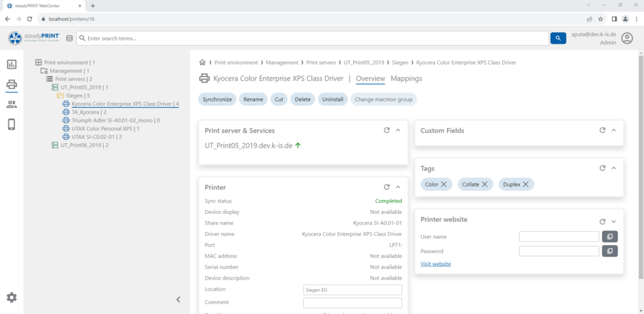Click the Rename button
644x314 pixels.
click(253, 99)
